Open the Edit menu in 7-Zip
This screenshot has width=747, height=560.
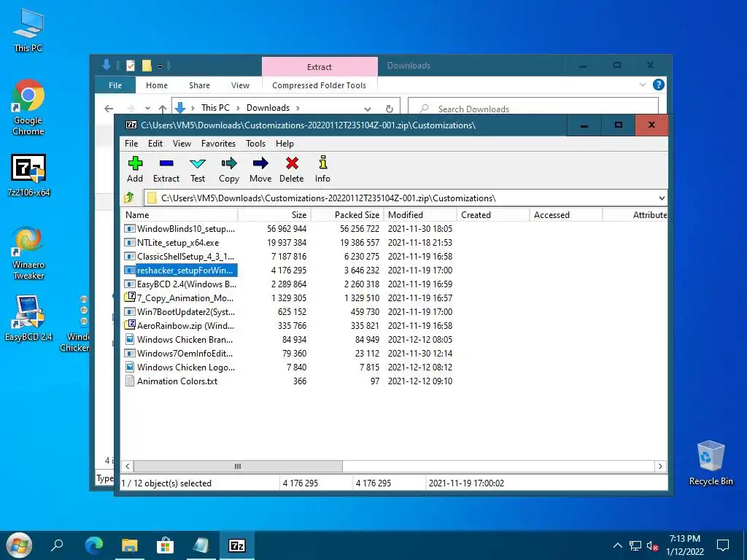coord(155,144)
